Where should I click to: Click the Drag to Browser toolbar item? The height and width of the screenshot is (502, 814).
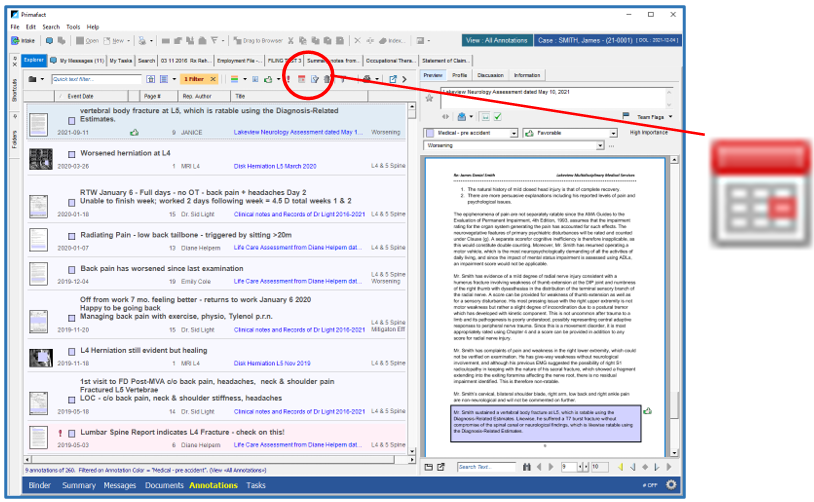tap(257, 40)
